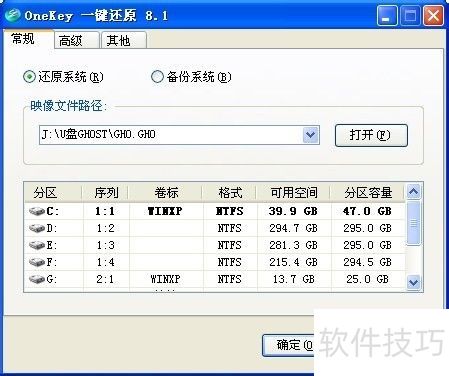Viewport: 449px width, 376px height.
Task: Select sequence cell 1:3
Action: 105,245
